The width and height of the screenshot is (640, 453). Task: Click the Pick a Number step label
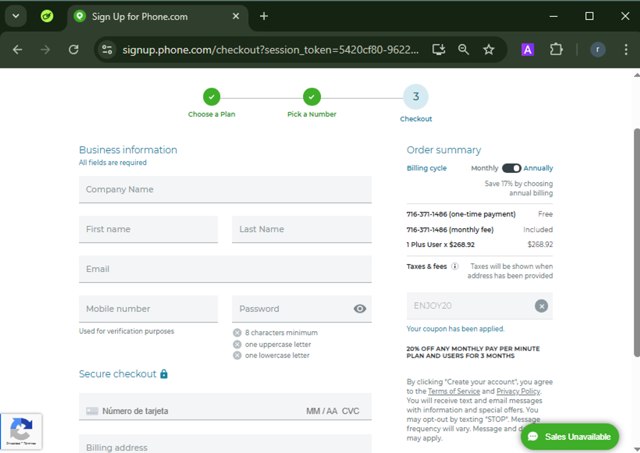click(x=312, y=114)
